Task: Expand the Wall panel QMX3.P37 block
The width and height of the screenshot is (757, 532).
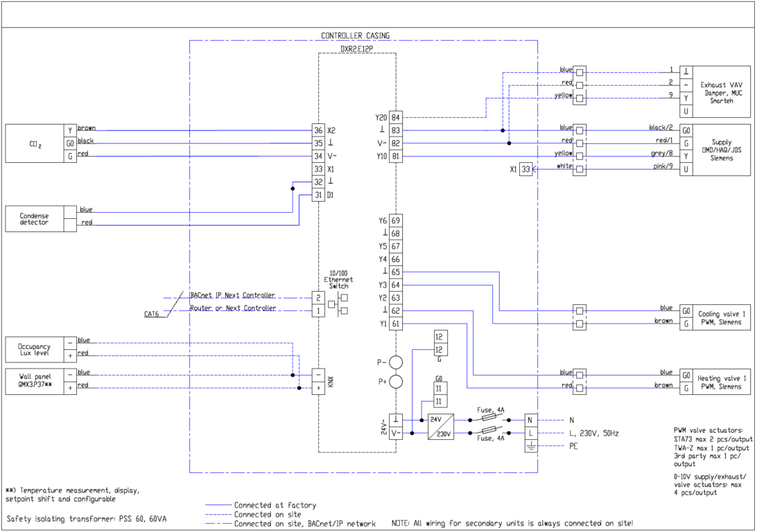Action: coord(36,380)
